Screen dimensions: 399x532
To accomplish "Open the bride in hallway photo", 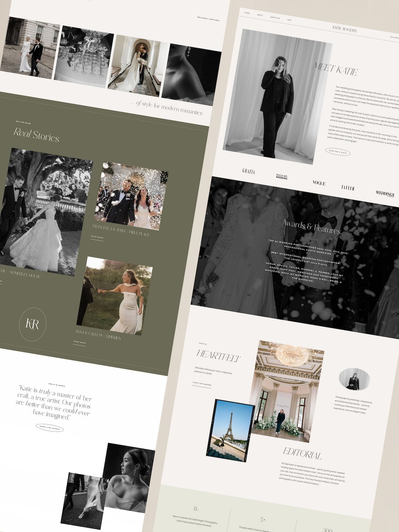I will (138, 66).
